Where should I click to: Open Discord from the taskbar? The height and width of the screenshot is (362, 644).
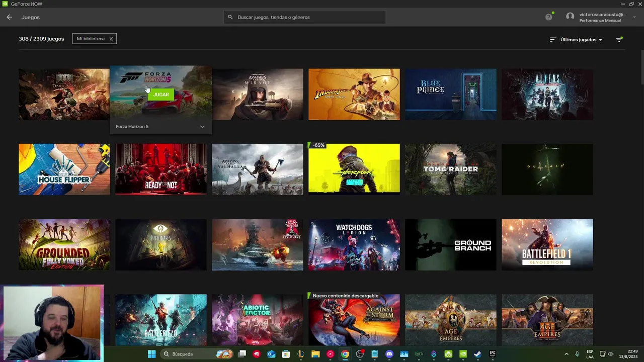389,354
